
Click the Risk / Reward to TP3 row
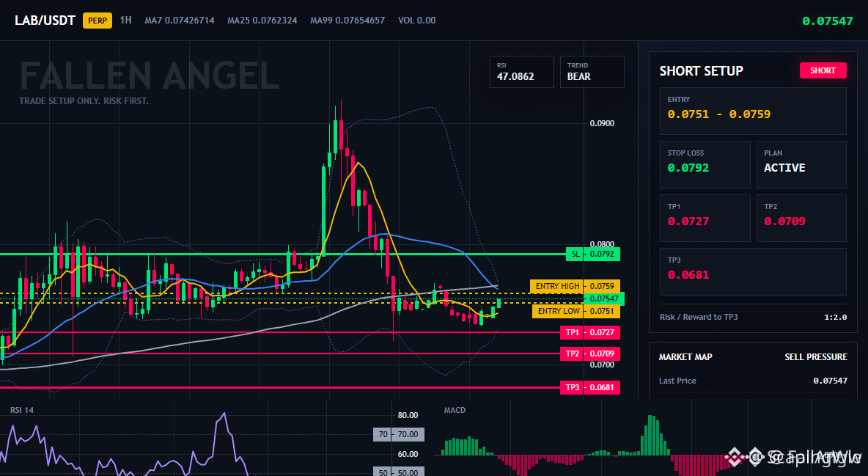[x=753, y=317]
